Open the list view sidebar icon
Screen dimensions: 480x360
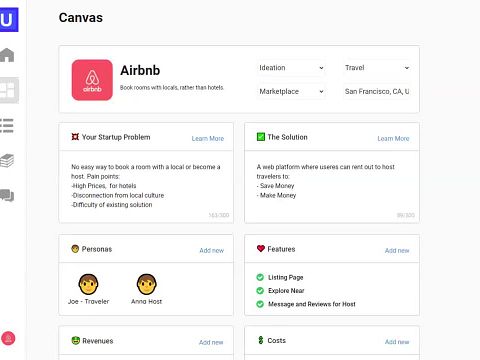click(x=7, y=126)
